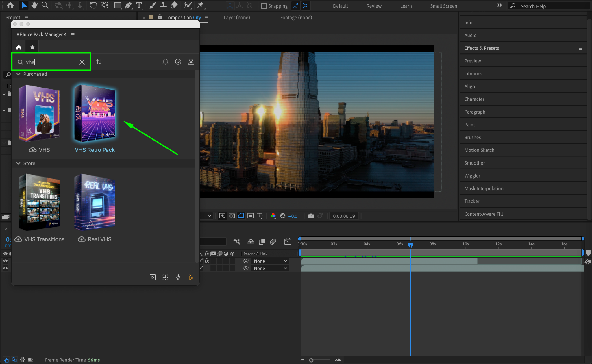Image resolution: width=592 pixels, height=364 pixels.
Task: Click the timeline zoom slider handle
Action: pos(311,360)
